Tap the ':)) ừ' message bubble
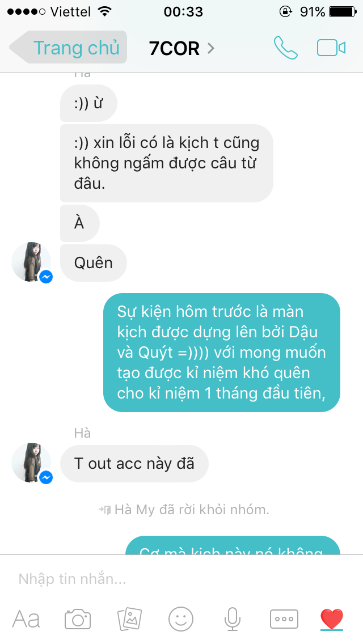The height and width of the screenshot is (644, 363). (88, 103)
